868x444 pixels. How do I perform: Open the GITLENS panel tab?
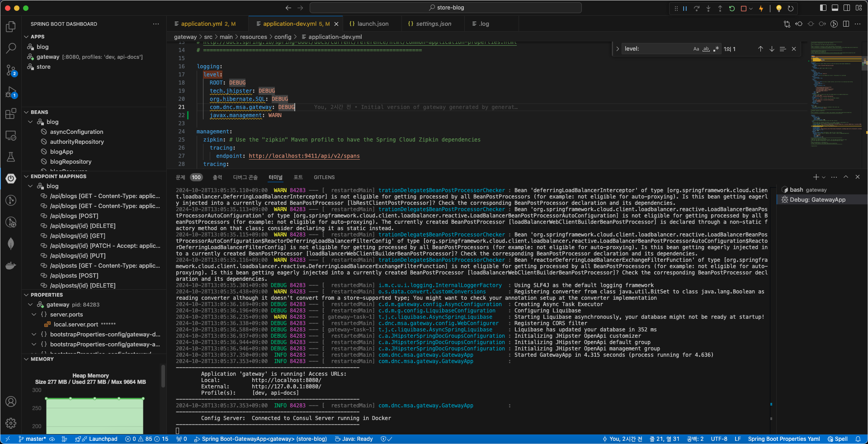(x=324, y=177)
